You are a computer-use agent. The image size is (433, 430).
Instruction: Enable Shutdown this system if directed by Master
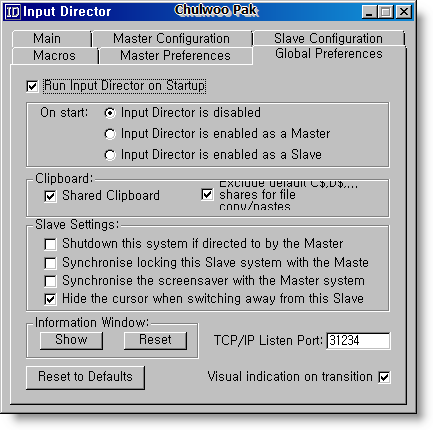(50, 244)
